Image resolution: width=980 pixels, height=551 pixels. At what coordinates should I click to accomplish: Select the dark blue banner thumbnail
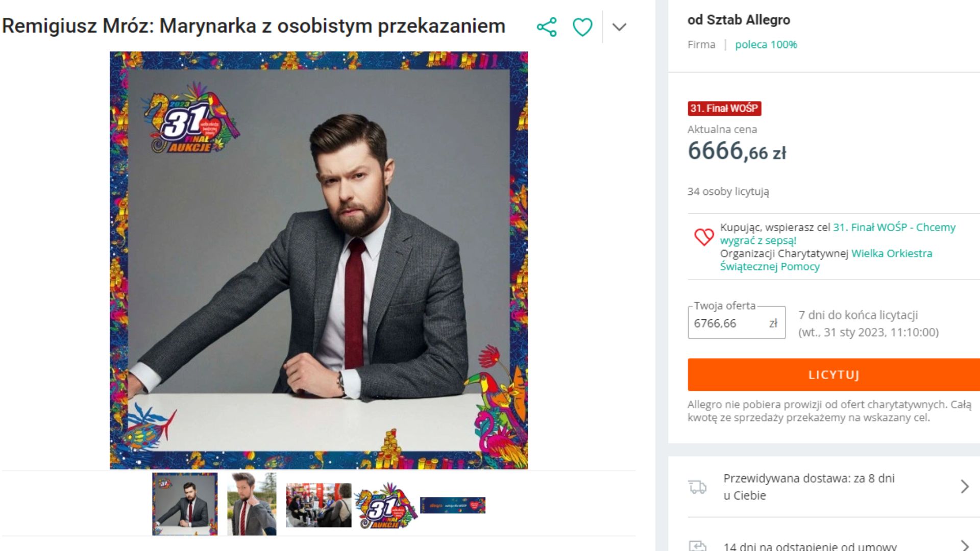pyautogui.click(x=452, y=505)
